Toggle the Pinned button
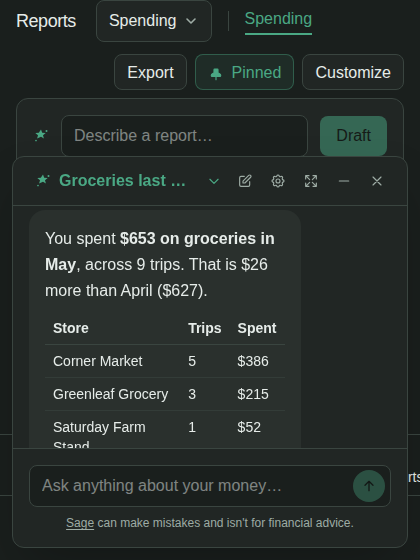 coord(244,72)
